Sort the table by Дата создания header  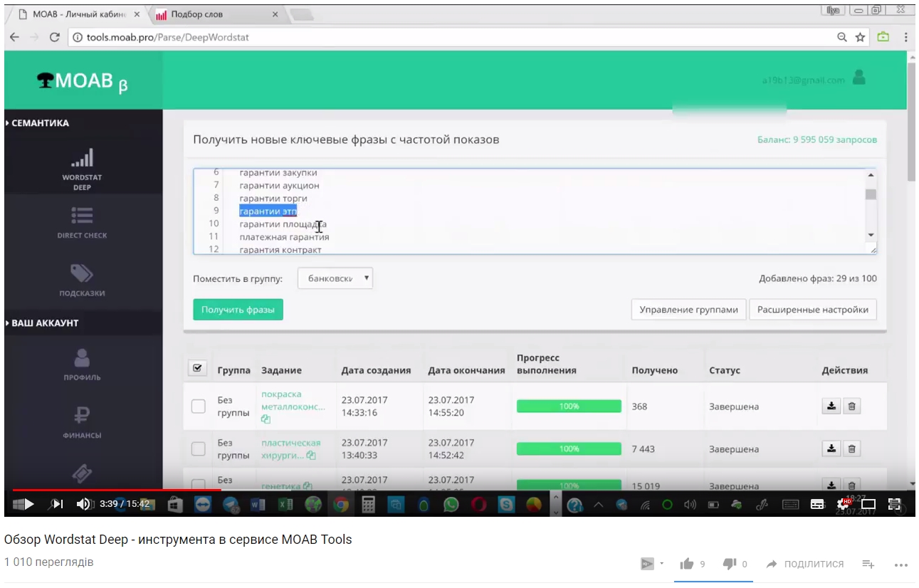pos(376,370)
